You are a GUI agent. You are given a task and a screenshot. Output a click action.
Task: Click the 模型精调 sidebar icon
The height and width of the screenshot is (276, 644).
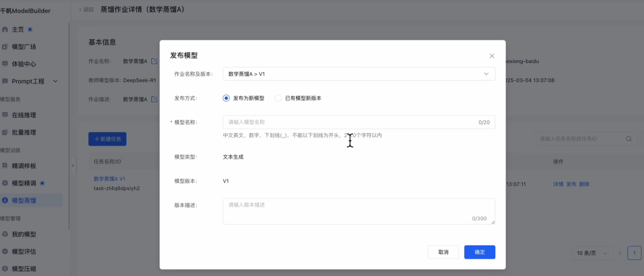point(5,183)
